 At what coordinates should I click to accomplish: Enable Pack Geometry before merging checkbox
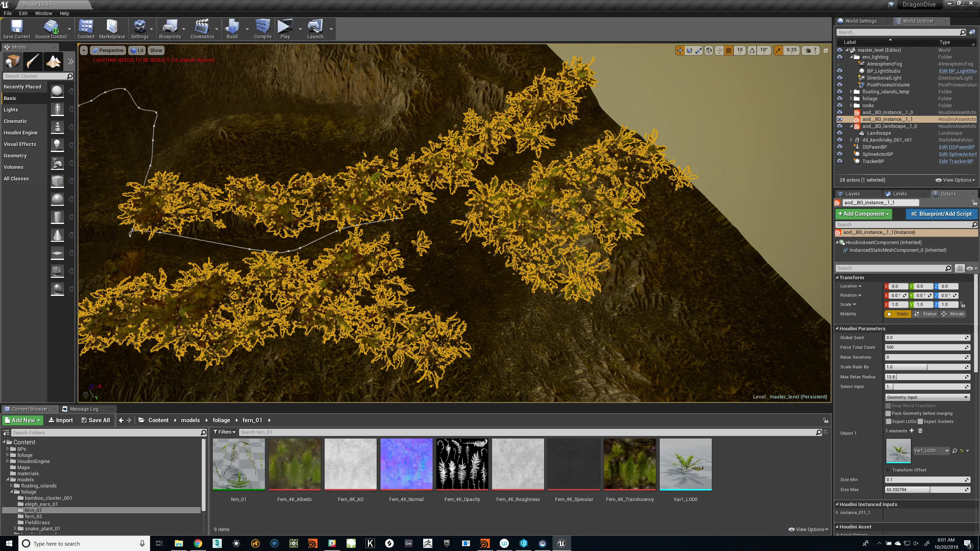point(888,413)
